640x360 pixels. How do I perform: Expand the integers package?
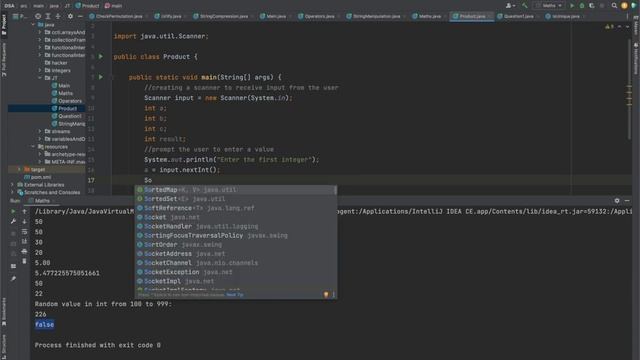(40, 70)
